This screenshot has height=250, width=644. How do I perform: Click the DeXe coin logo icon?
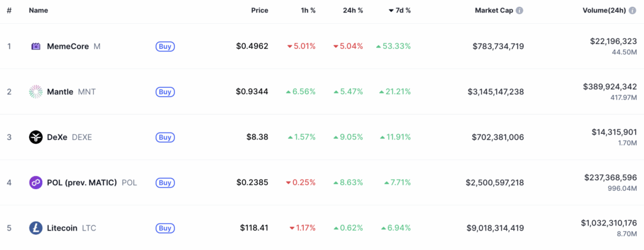(36, 137)
